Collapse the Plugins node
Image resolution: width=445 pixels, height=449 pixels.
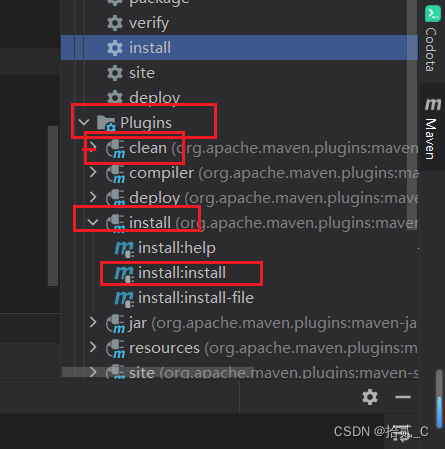tap(84, 122)
